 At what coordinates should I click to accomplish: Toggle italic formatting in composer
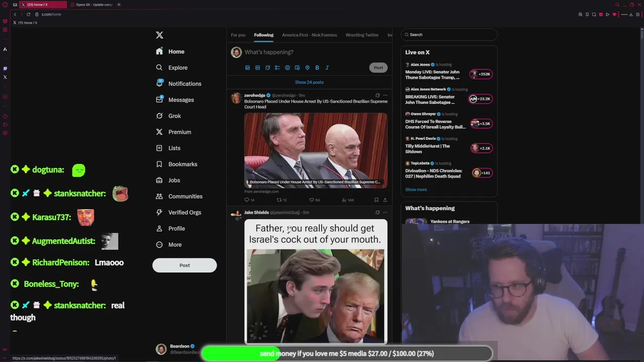click(327, 67)
